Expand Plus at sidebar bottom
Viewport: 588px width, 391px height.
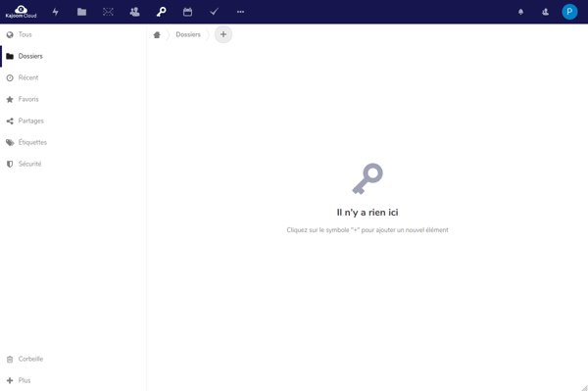[73, 380]
